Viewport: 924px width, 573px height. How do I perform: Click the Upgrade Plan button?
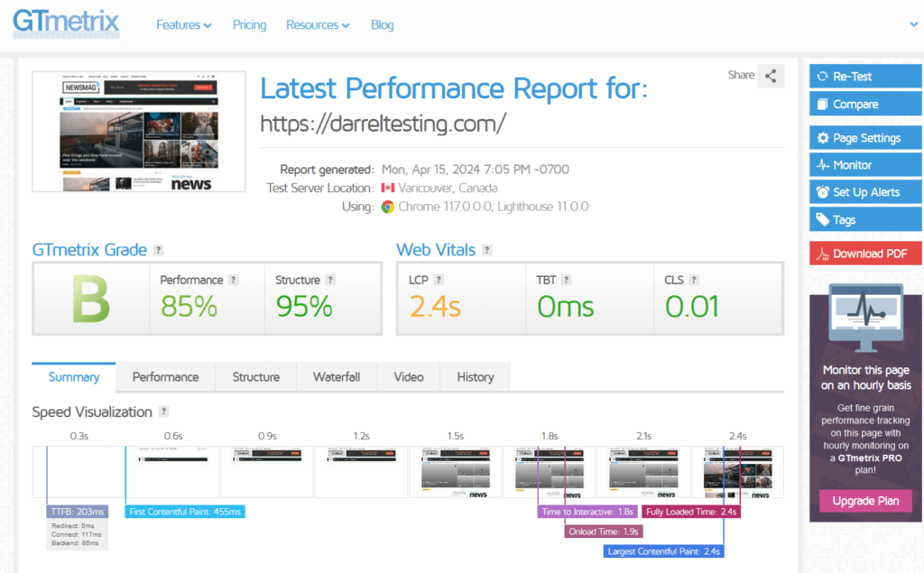tap(865, 501)
